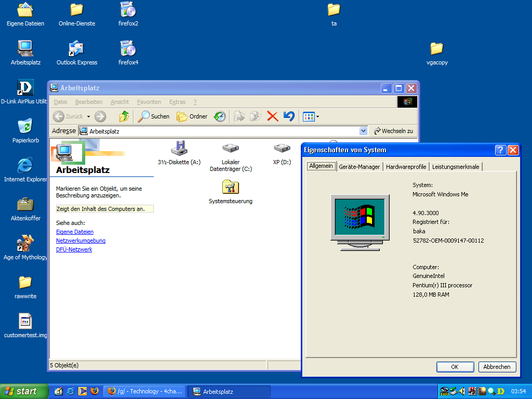Screen dimensions: 532x399
Task: Open the ? help menu
Action: [195, 102]
